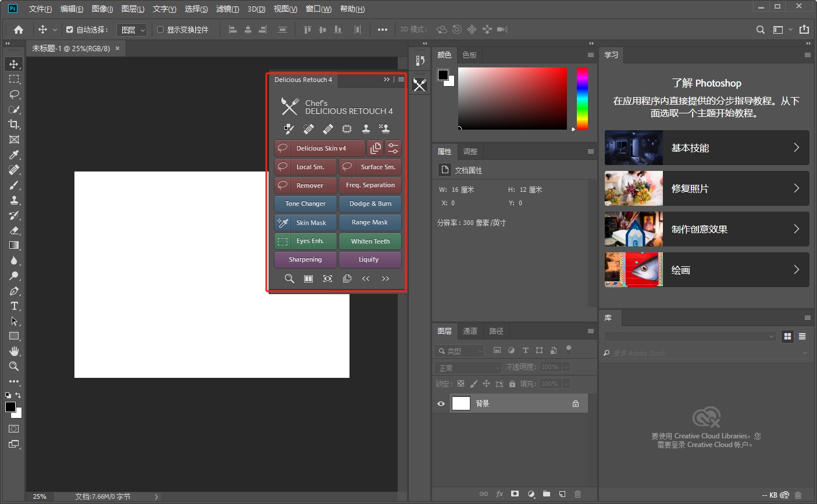
Task: Open the Delicious Retouch 4 panel menu
Action: pyautogui.click(x=401, y=80)
